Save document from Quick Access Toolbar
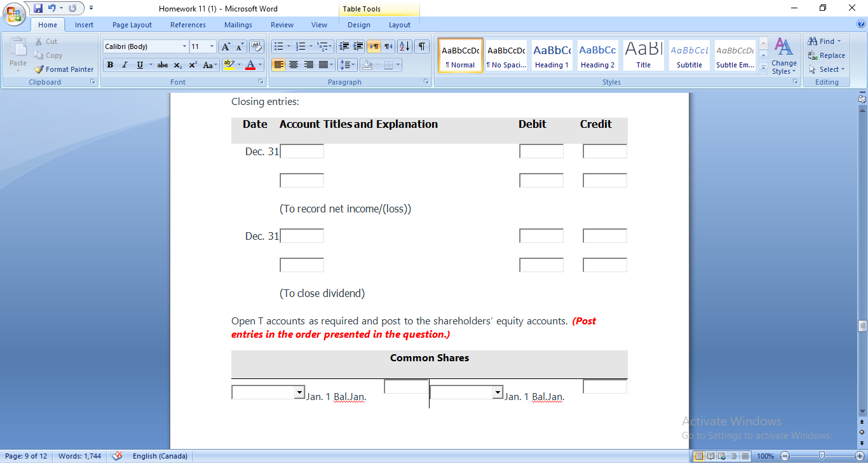The height and width of the screenshot is (463, 868). pos(38,8)
